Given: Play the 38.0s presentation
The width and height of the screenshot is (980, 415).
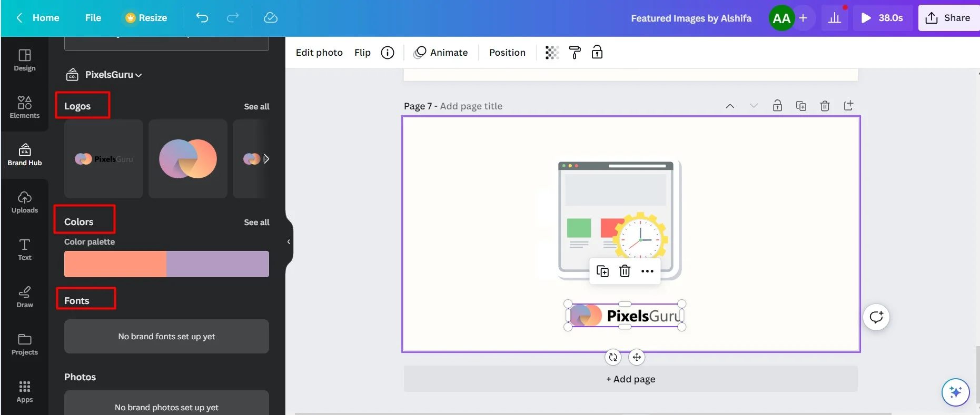Looking at the screenshot, I should click(882, 18).
